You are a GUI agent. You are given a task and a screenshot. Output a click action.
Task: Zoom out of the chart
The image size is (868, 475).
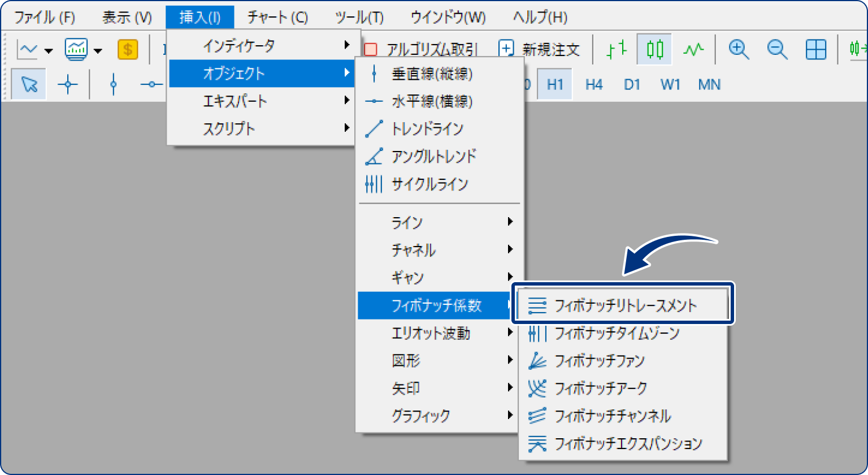click(x=777, y=50)
